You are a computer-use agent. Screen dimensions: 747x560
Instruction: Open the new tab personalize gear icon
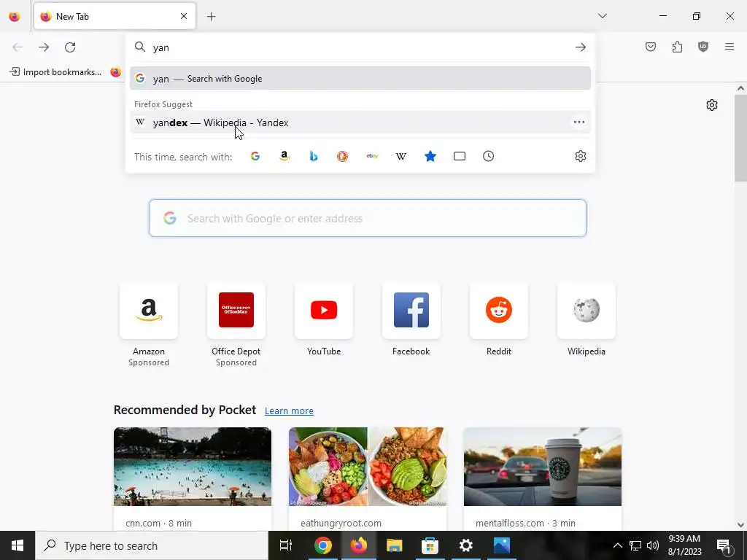(712, 105)
